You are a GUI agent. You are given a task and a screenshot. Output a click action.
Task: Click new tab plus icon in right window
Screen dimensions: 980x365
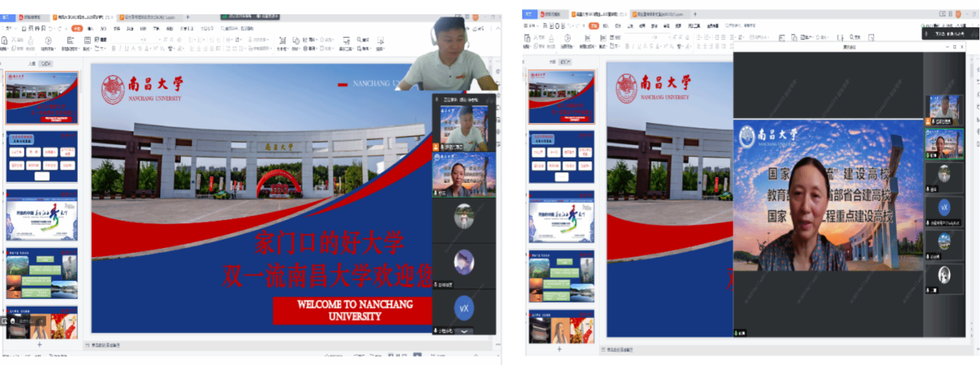695,14
